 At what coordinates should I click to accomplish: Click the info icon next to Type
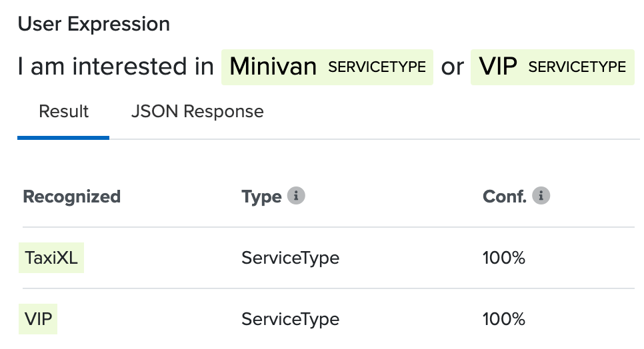point(296,196)
